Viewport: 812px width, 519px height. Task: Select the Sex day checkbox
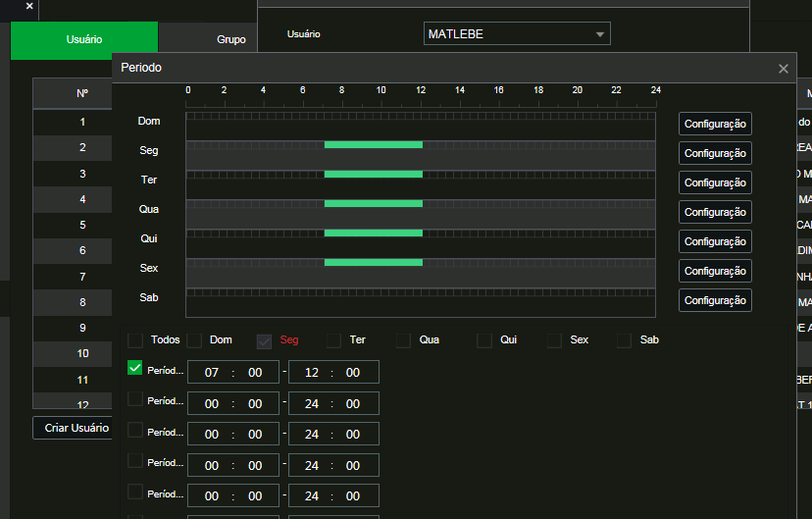[x=554, y=340]
